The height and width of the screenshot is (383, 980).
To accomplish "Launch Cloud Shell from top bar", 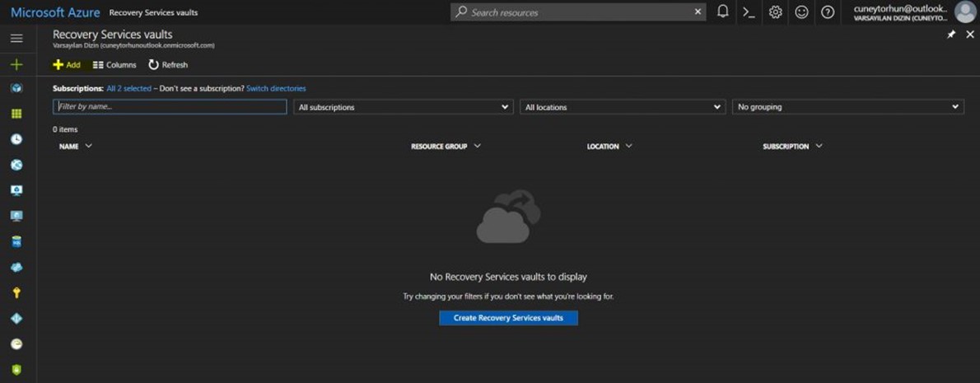I will (748, 12).
